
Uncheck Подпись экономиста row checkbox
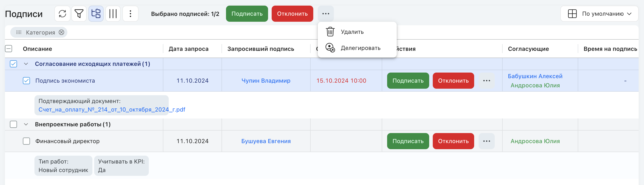coord(26,81)
